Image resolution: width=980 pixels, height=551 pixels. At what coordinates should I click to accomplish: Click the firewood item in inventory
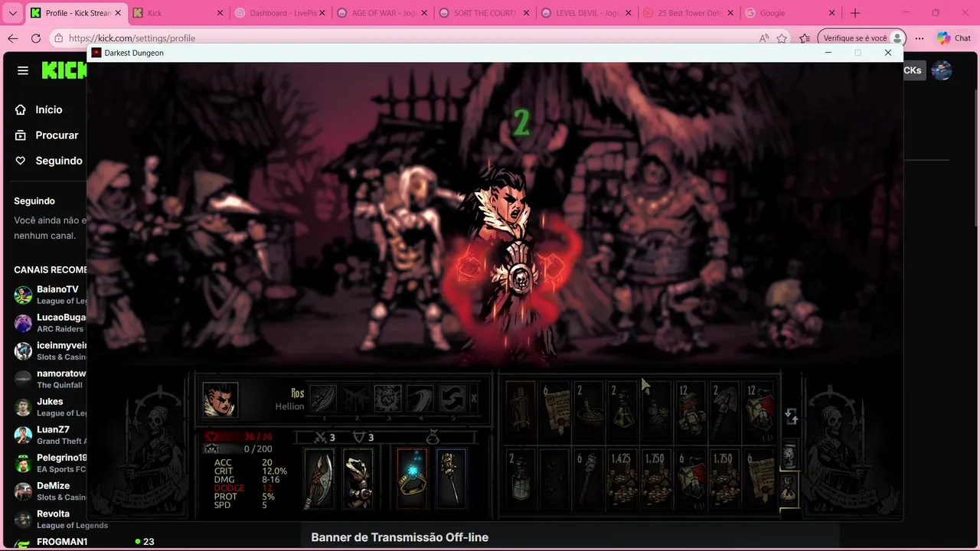click(x=521, y=412)
